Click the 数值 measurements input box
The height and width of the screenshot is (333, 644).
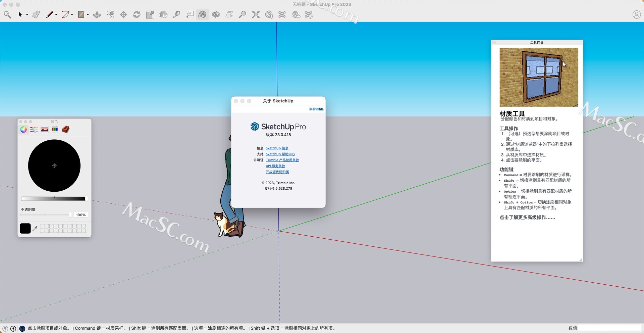[x=610, y=328]
